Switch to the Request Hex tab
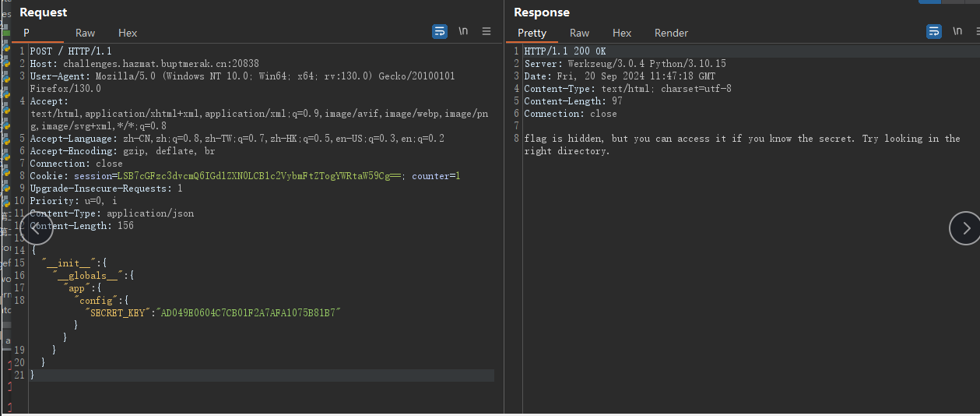 tap(128, 33)
